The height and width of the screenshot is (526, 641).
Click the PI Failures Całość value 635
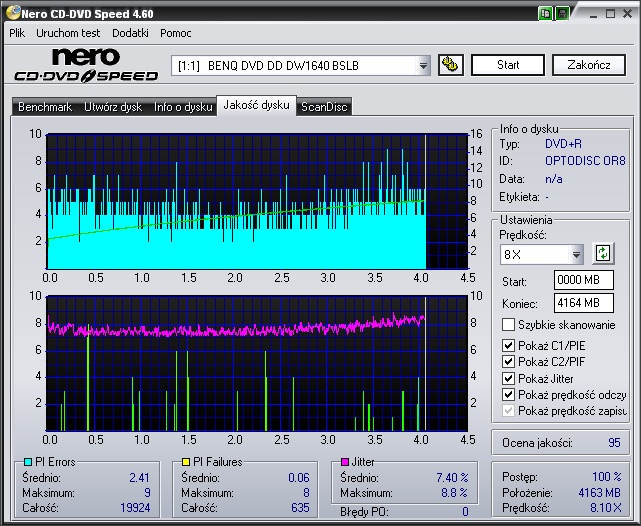[300, 508]
